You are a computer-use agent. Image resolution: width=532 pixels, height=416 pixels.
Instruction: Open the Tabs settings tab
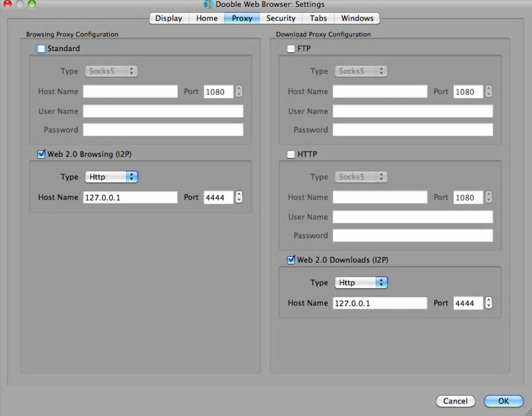click(x=318, y=18)
